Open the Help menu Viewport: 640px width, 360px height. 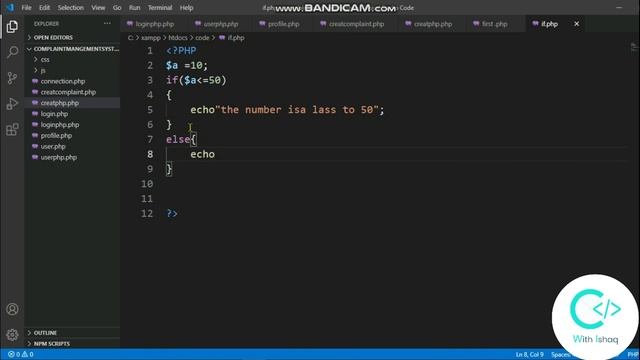coord(186,8)
